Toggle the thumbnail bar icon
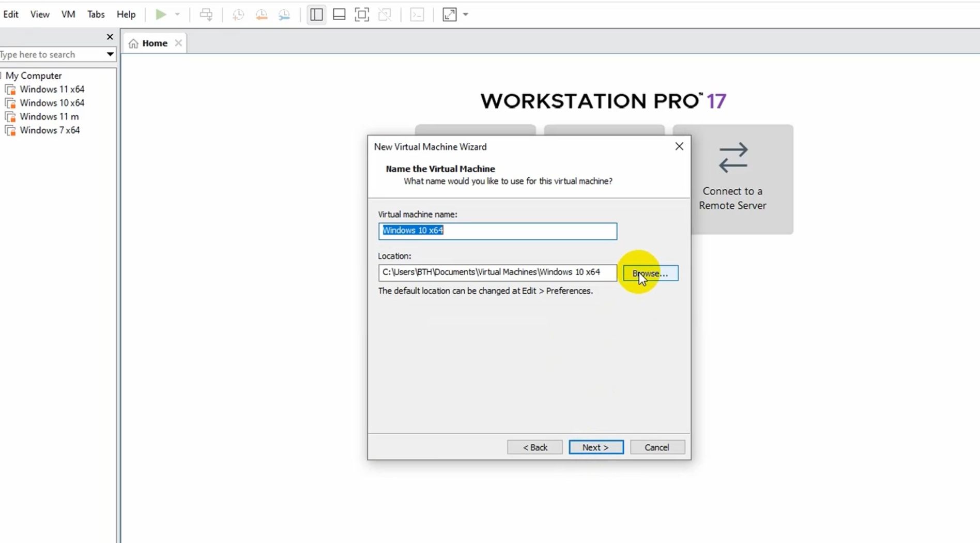Viewport: 980px width, 543px height. pyautogui.click(x=339, y=14)
